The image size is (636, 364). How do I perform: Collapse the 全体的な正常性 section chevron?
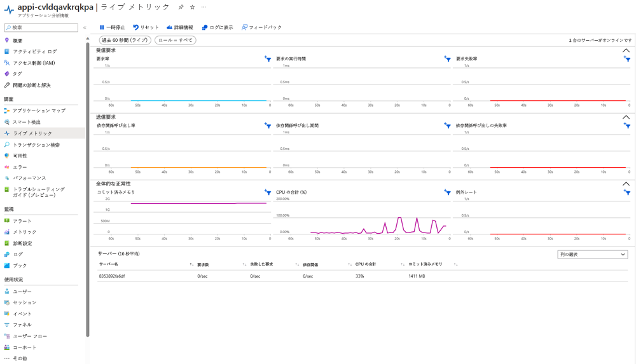point(626,184)
